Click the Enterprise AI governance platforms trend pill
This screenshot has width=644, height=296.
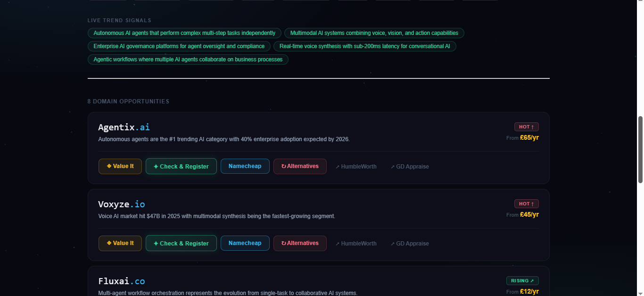pos(179,46)
